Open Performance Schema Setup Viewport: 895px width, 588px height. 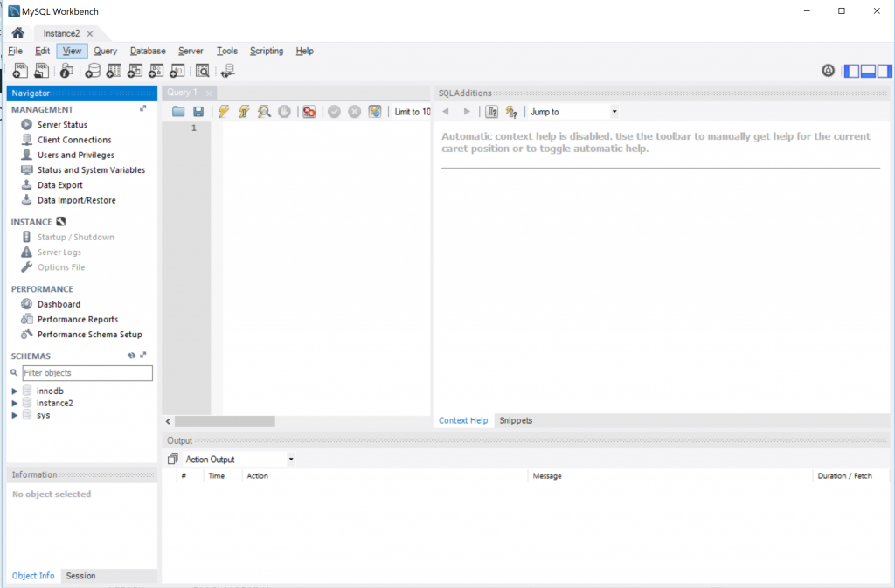90,335
